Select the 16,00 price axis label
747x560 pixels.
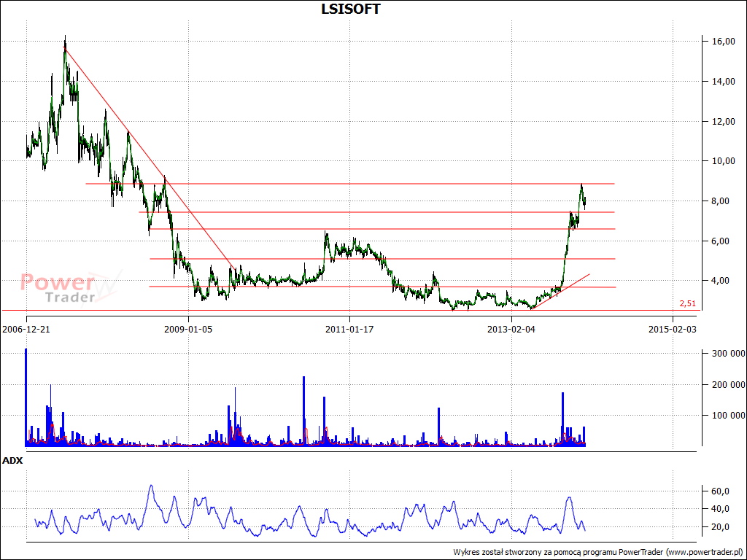tap(724, 42)
